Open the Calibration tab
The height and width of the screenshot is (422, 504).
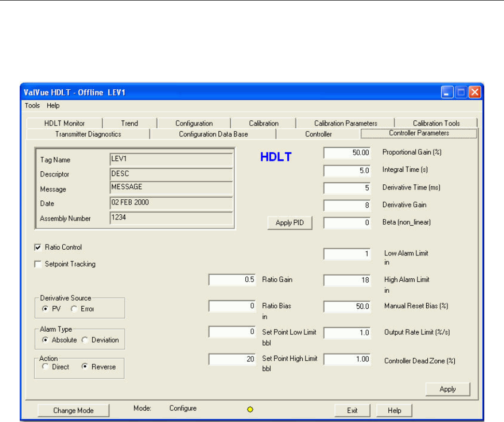263,123
